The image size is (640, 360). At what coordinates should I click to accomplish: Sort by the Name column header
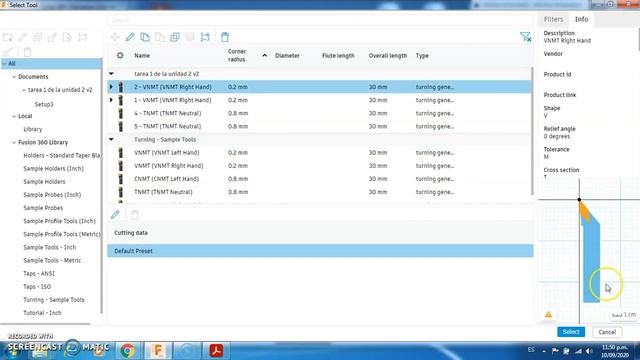tap(142, 56)
